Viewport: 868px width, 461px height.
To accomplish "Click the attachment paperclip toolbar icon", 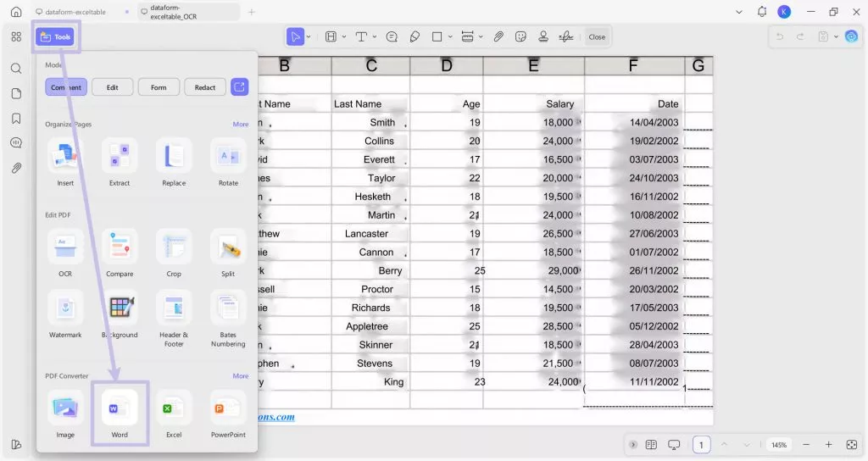I will point(498,37).
